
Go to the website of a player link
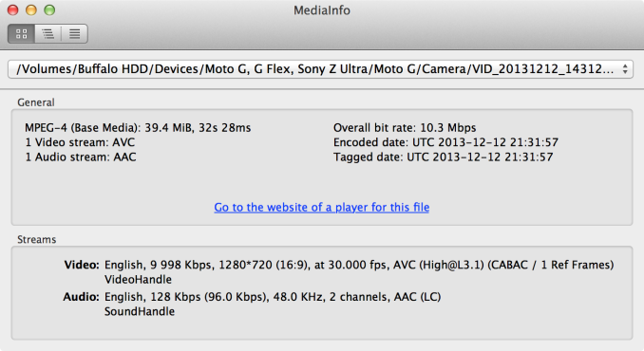[322, 207]
